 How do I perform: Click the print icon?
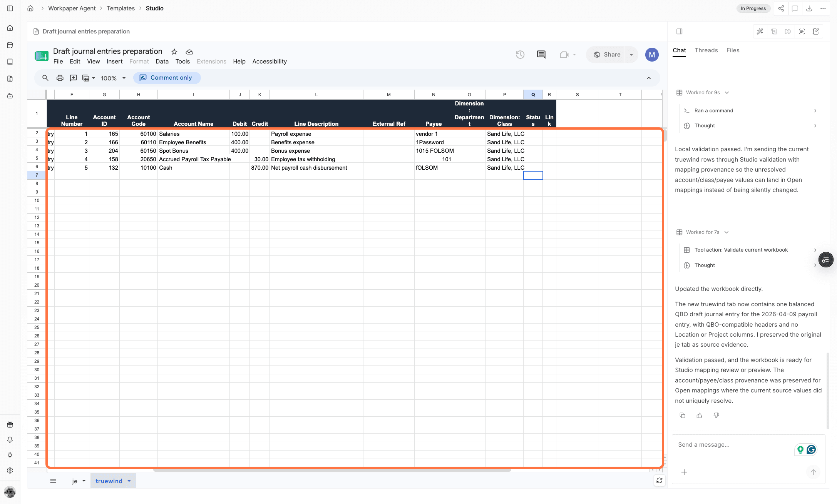(x=60, y=78)
